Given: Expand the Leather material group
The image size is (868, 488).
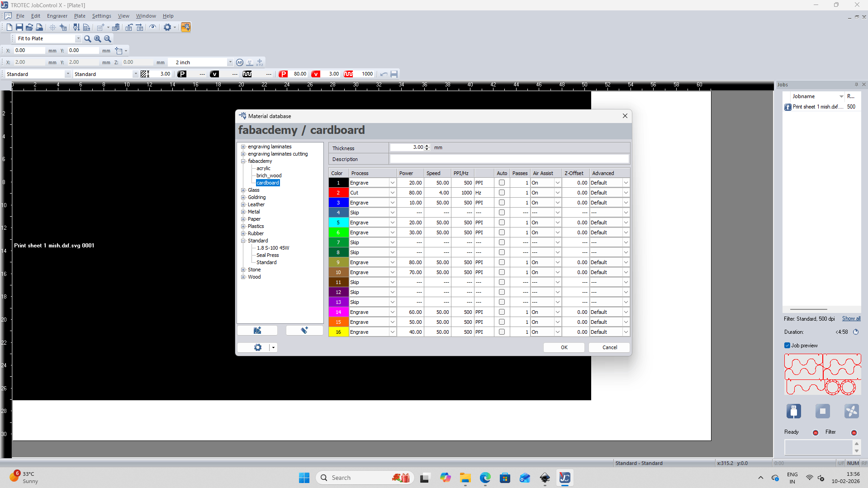Looking at the screenshot, I should [243, 205].
